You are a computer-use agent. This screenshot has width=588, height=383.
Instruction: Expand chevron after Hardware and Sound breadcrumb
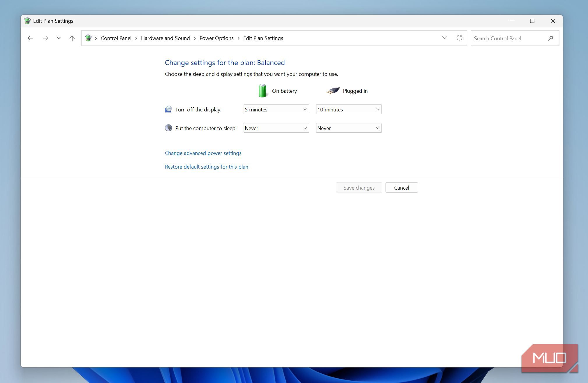coord(195,38)
